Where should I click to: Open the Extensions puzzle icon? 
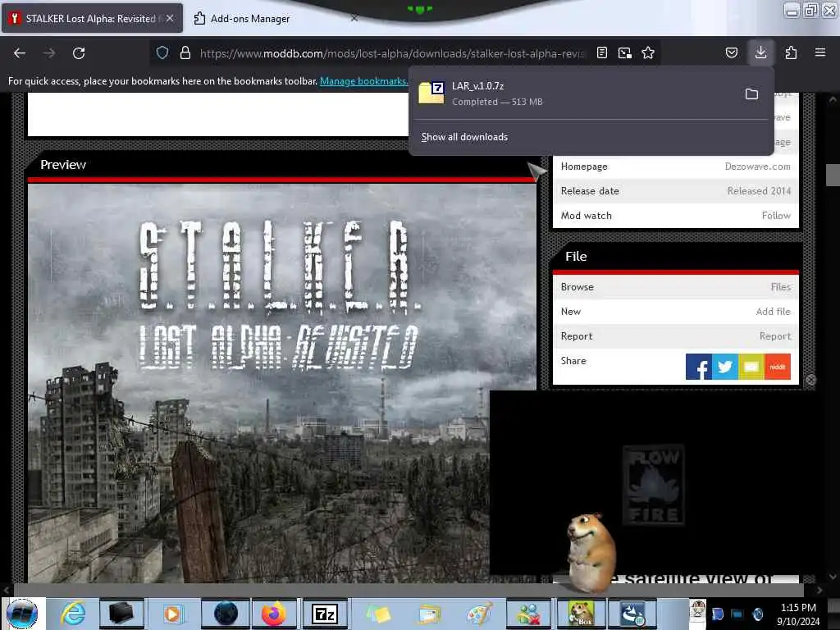[791, 52]
